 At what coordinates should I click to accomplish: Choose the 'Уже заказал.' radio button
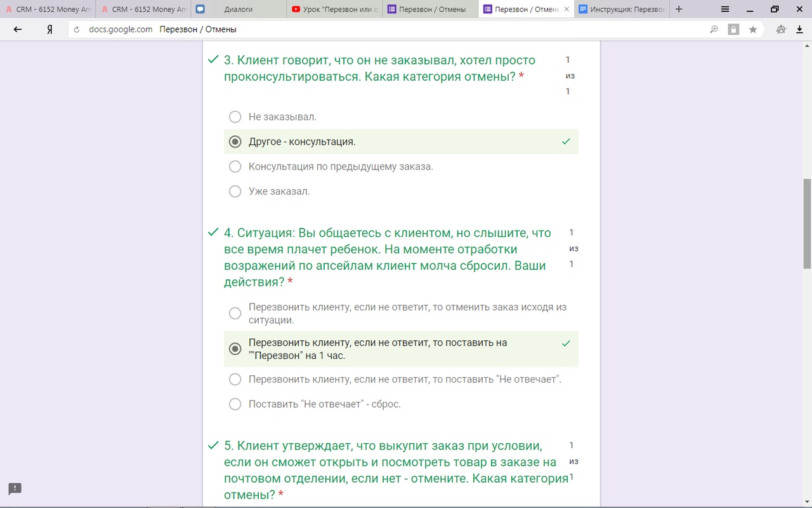[x=235, y=191]
